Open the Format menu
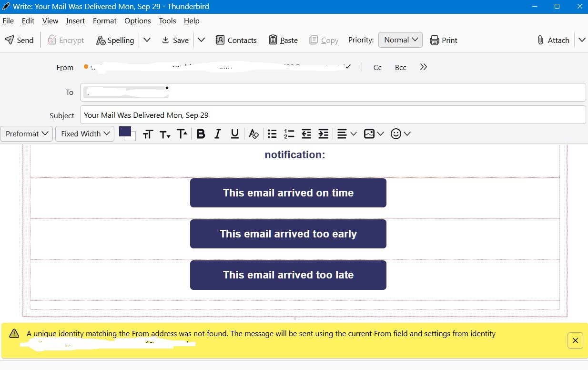588x370 pixels. click(105, 21)
